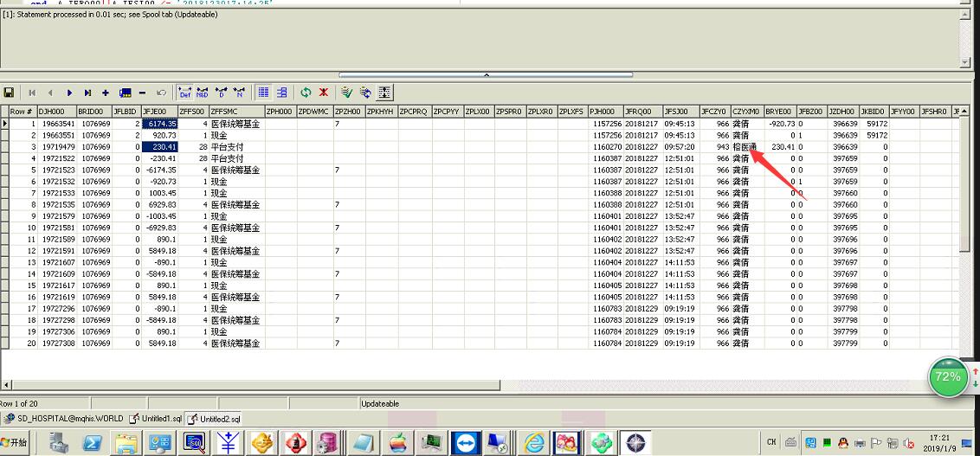
Task: Click the Save (floppy disk) toolbar icon
Action: tap(9, 93)
